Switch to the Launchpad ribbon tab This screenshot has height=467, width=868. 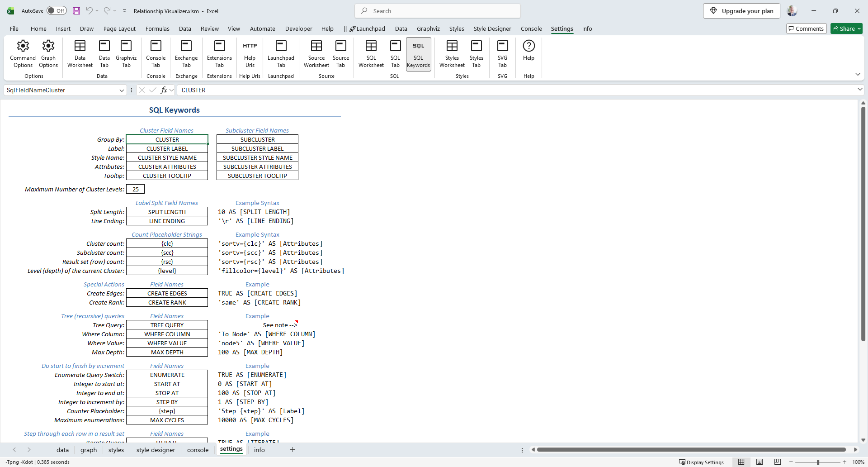pos(367,29)
